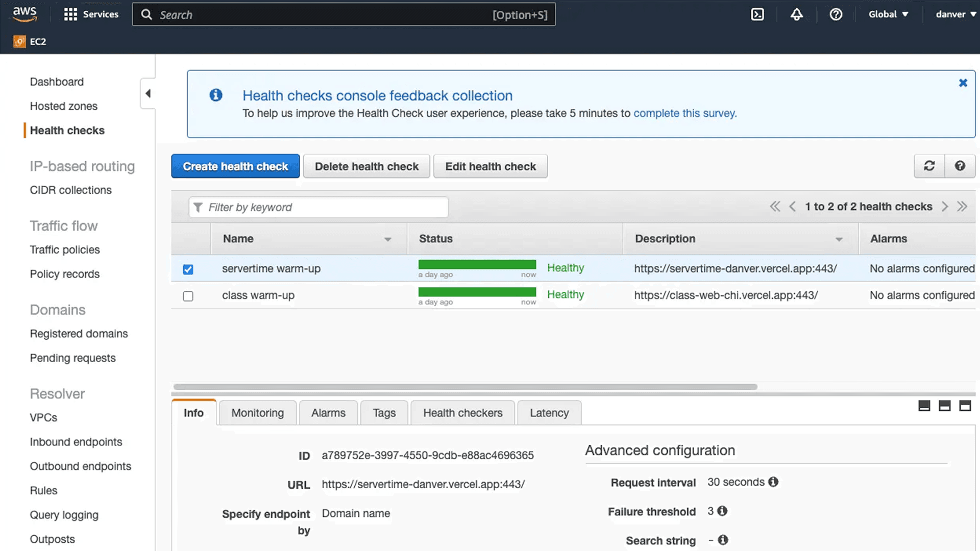Switch to the Info tab
Image resolution: width=980 pixels, height=551 pixels.
[193, 413]
